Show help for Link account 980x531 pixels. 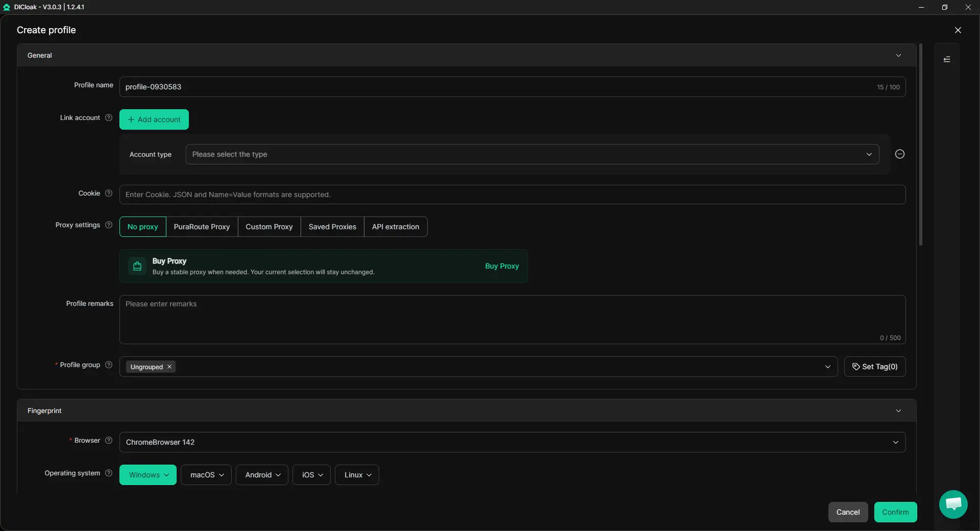pos(109,118)
